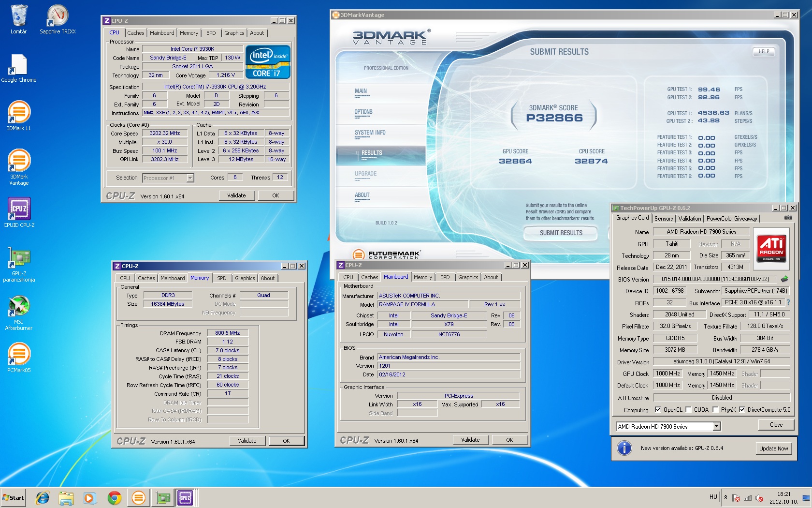Click the Intel Core i7 logo in CPU-Z
This screenshot has height=508, width=812.
(268, 61)
